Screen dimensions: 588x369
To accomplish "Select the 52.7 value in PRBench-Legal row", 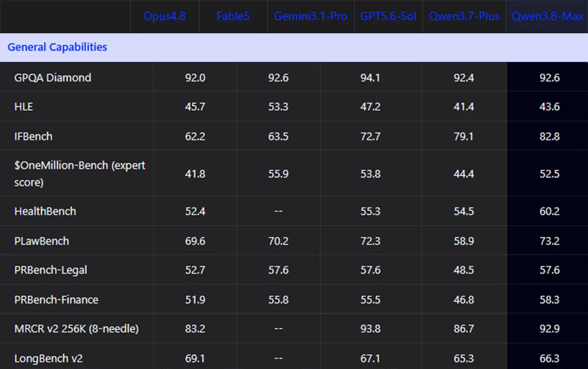I will 195,270.
